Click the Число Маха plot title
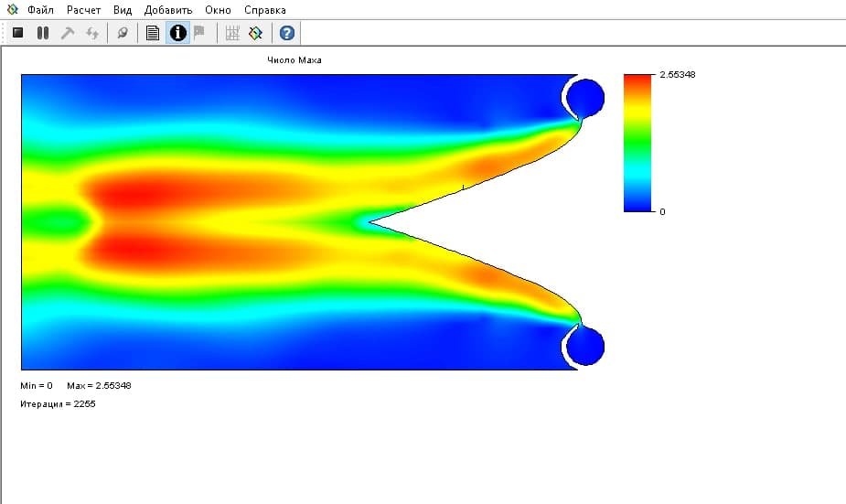 [x=294, y=60]
